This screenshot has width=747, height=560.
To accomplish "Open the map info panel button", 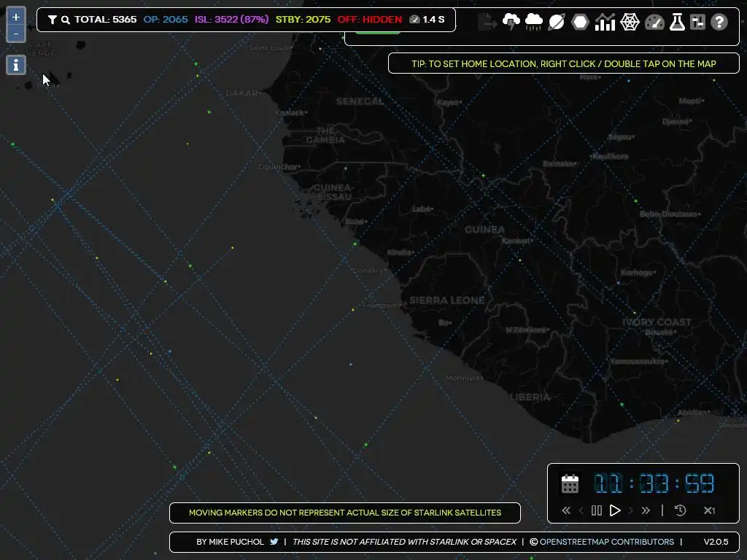I will (x=16, y=65).
